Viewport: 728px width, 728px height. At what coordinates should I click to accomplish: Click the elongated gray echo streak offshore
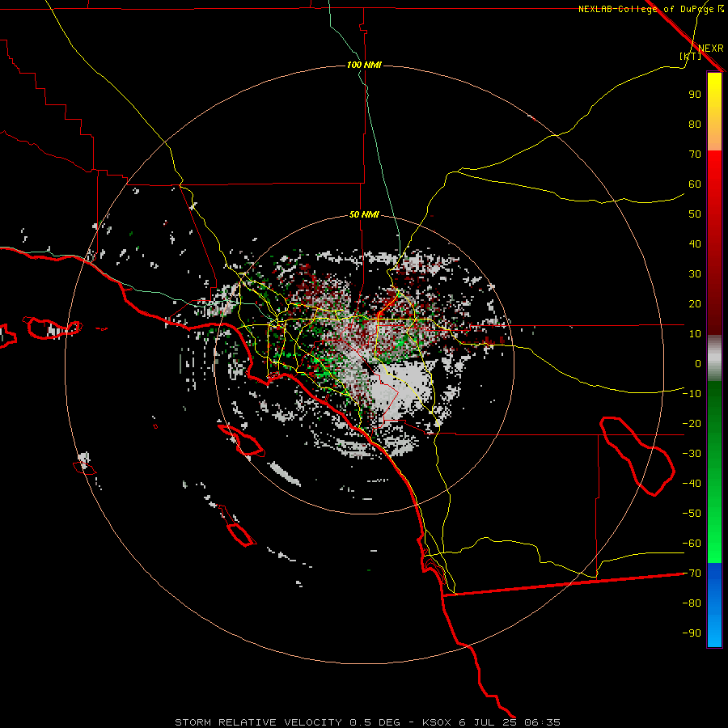coord(285,473)
